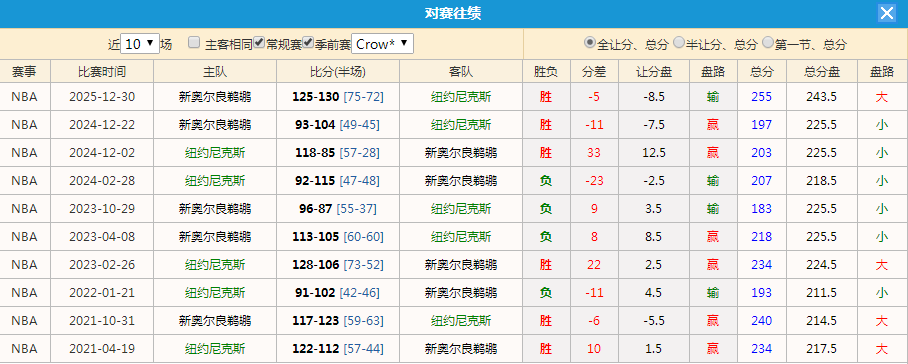Click total score 240 in 2021-10-31 row

761,321
